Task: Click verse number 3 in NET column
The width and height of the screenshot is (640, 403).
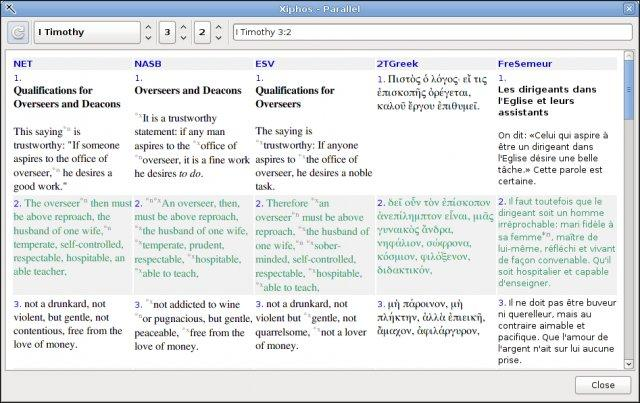Action: point(17,303)
